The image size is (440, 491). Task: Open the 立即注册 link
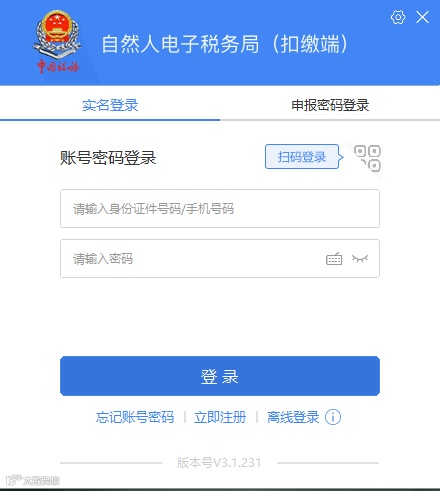pyautogui.click(x=220, y=417)
